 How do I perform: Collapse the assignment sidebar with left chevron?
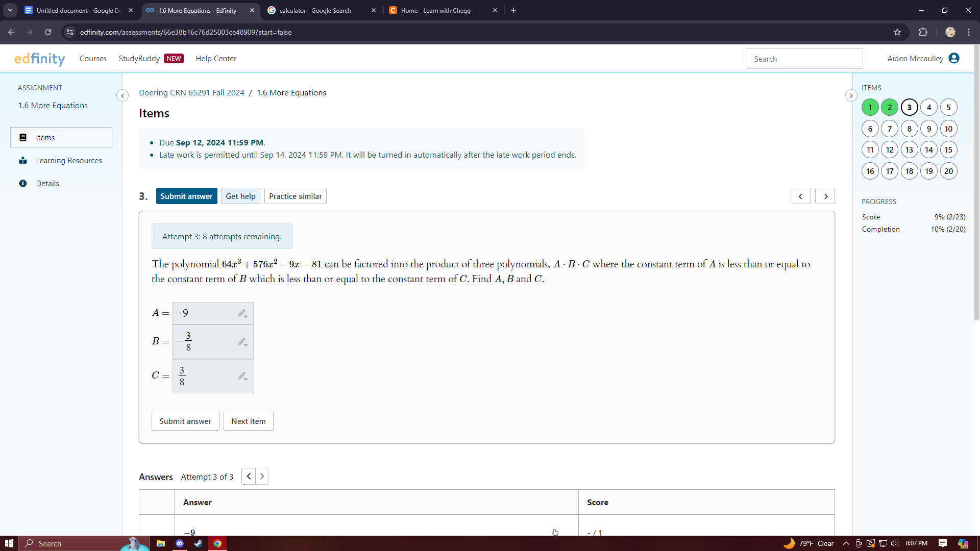122,95
